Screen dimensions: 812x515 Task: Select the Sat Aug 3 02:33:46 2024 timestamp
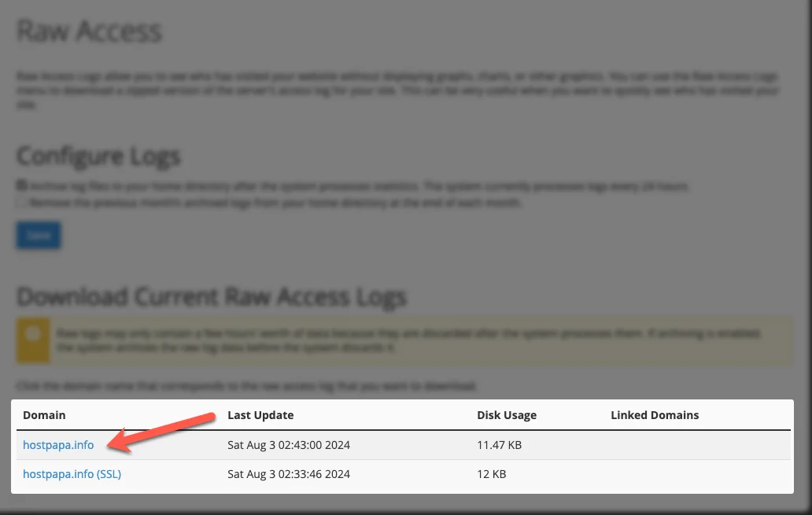[289, 474]
